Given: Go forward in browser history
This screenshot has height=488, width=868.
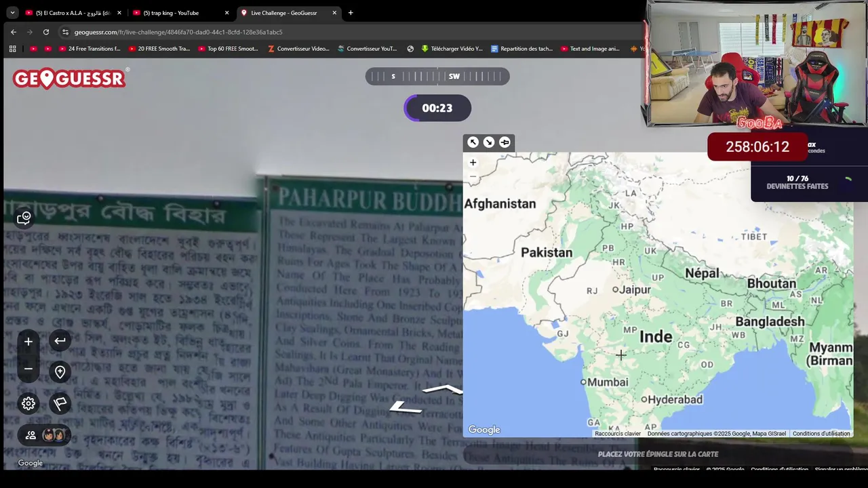Looking at the screenshot, I should [x=29, y=32].
